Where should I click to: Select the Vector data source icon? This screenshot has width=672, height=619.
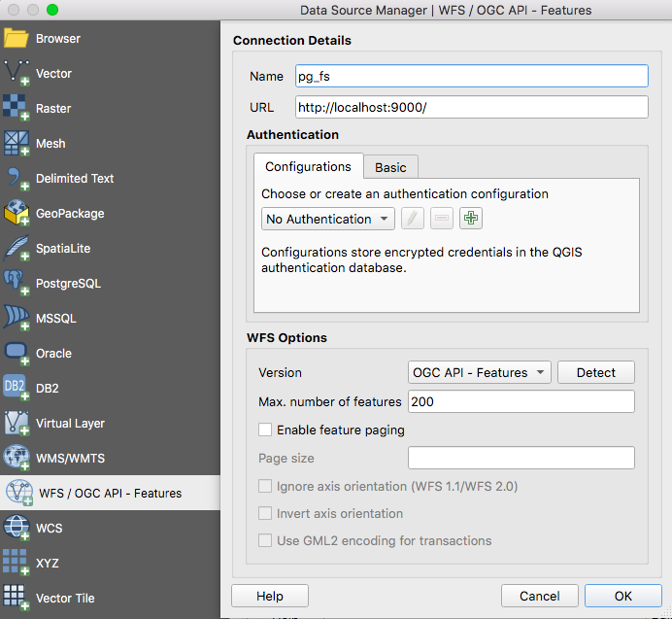click(16, 73)
